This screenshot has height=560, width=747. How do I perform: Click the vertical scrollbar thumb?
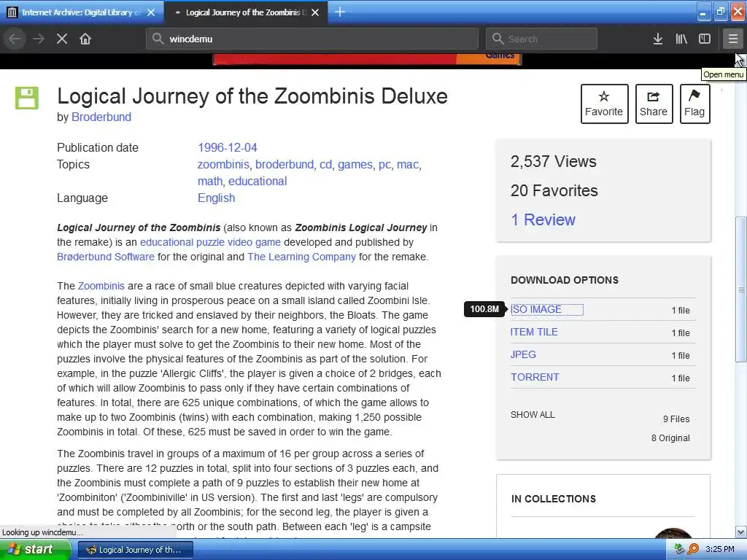click(740, 289)
